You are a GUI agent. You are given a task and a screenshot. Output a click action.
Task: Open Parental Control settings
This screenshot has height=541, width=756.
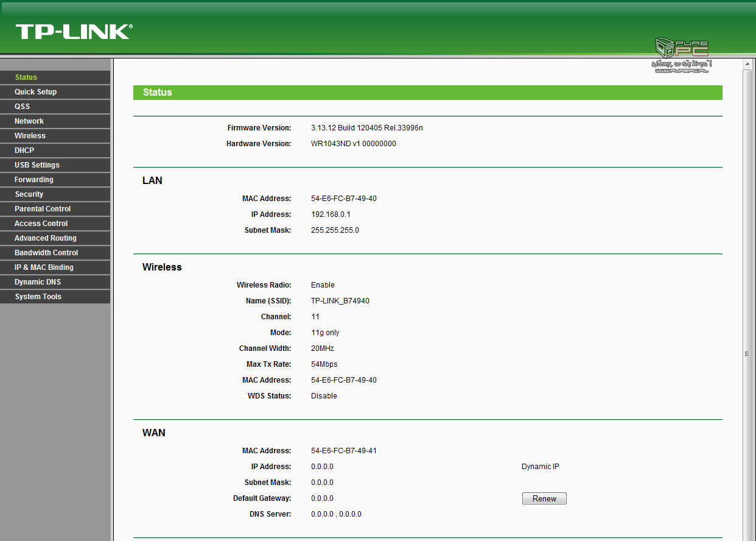pyautogui.click(x=43, y=209)
